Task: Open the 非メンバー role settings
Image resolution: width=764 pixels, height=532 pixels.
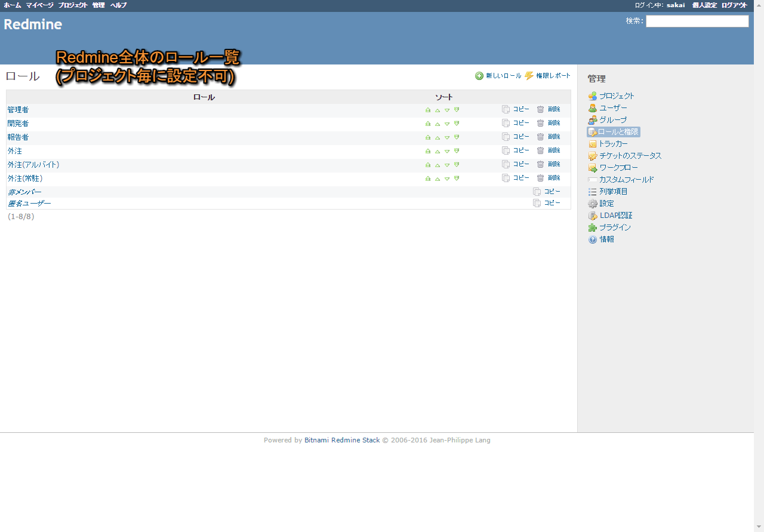Action: pos(24,192)
